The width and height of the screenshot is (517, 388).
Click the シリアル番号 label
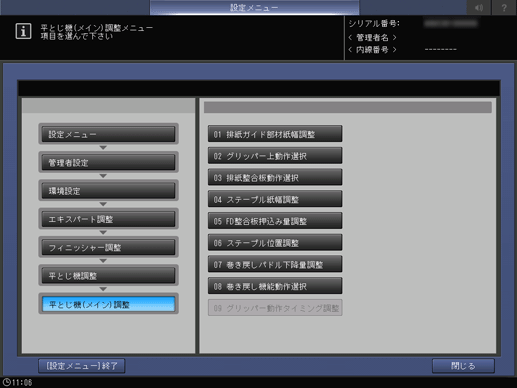[x=374, y=24]
